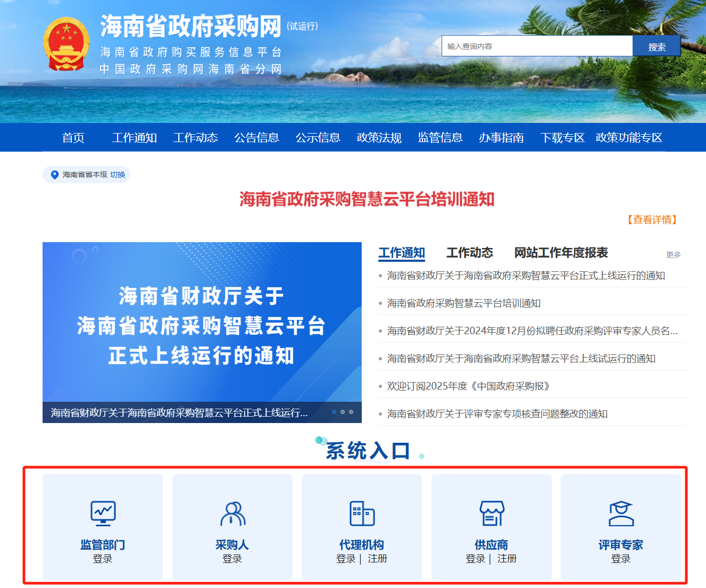Click 登录 under 监管部门
The image size is (706, 588).
click(x=103, y=559)
